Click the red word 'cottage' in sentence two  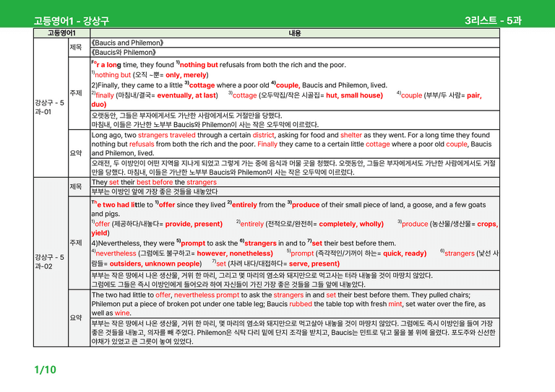coord(202,85)
